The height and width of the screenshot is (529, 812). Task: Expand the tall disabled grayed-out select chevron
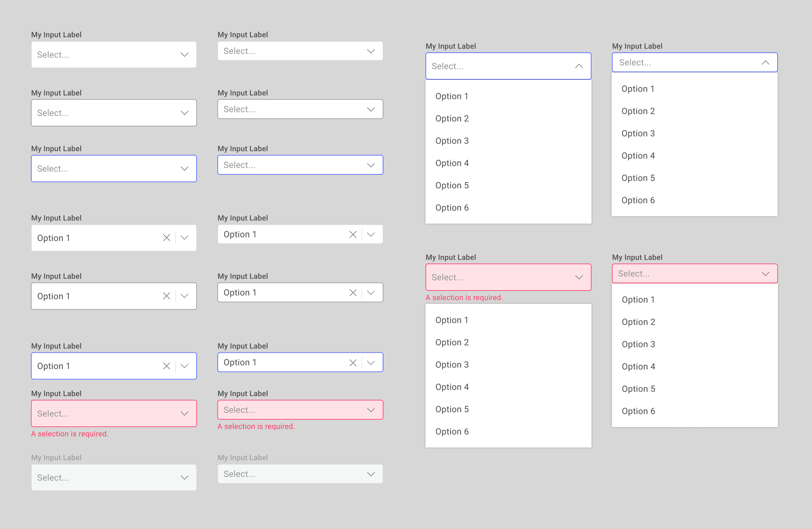184,477
